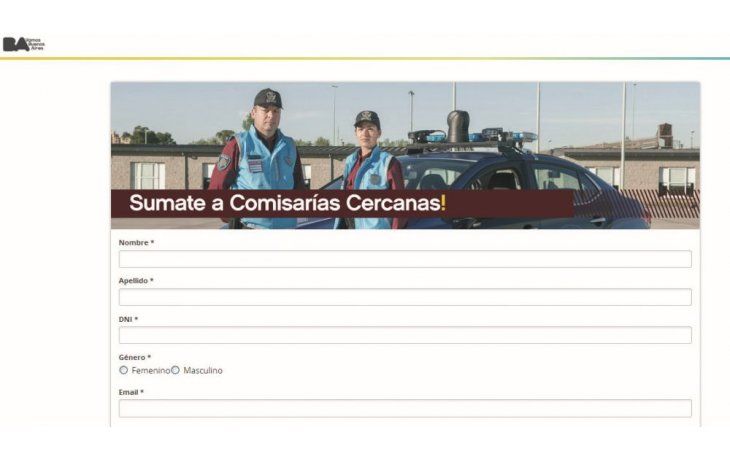Screen dimensions: 730x460
Task: Click the DNI input field
Action: [405, 335]
